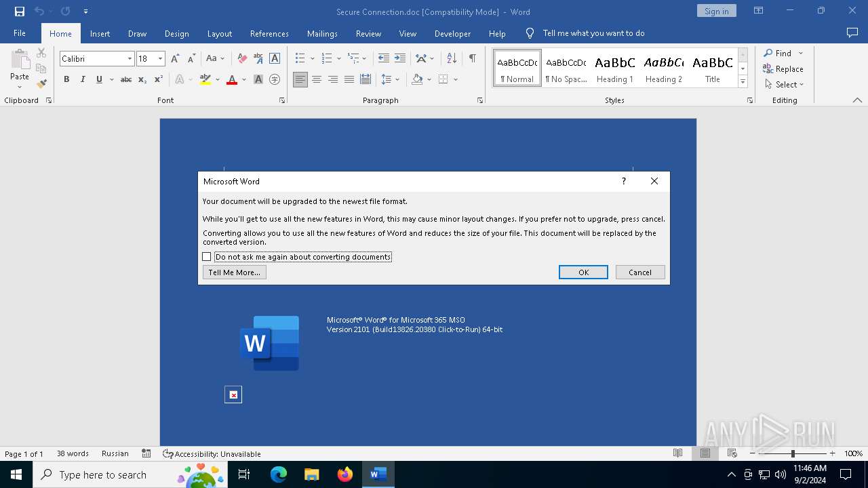Viewport: 868px width, 488px height.
Task: Open File Explorer from the taskbar
Action: coord(312,474)
